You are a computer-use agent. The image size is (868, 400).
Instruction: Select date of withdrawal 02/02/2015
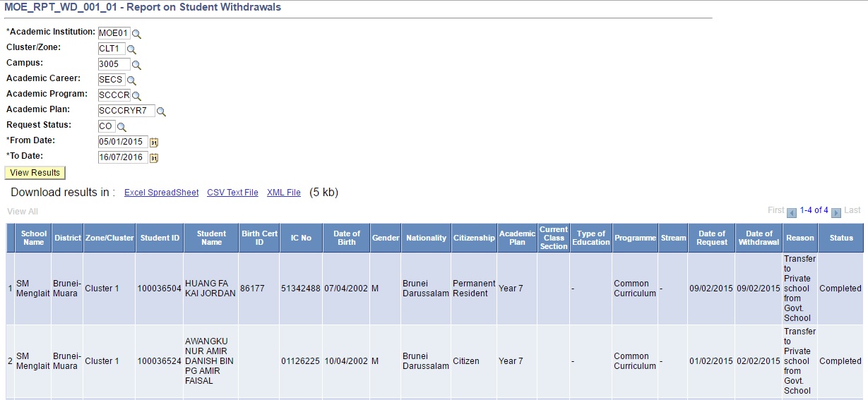coord(759,361)
